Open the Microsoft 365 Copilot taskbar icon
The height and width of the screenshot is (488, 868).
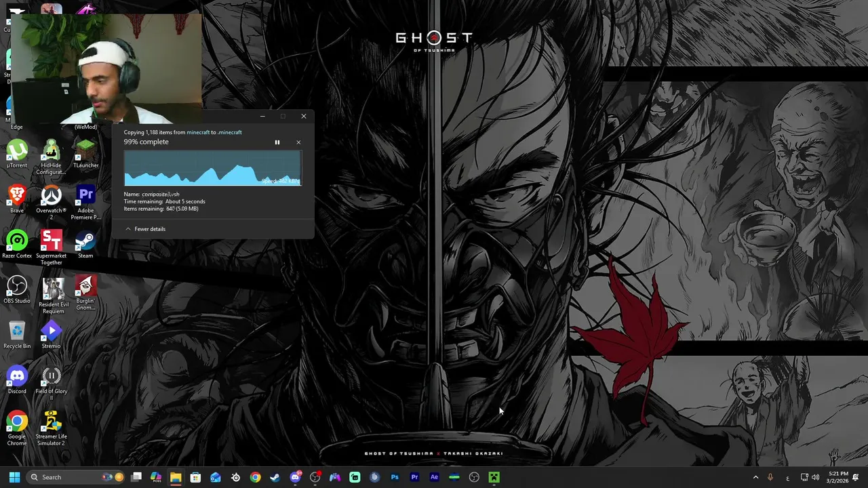[x=156, y=477]
